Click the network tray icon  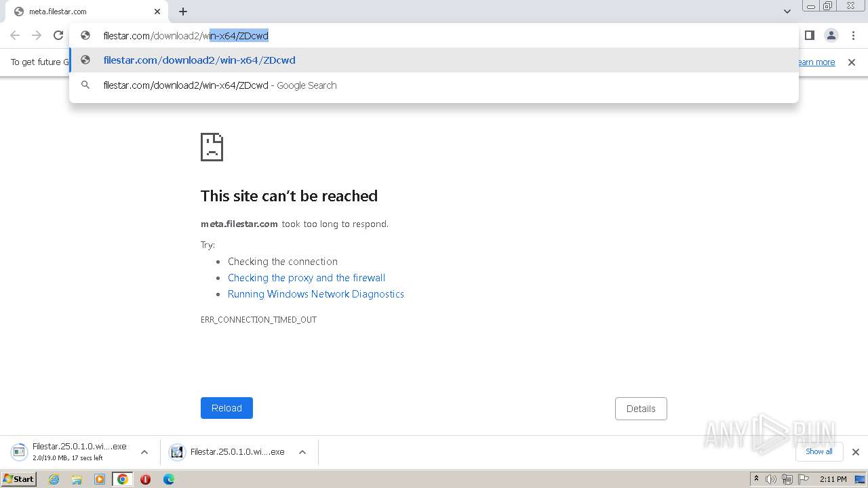point(787,479)
